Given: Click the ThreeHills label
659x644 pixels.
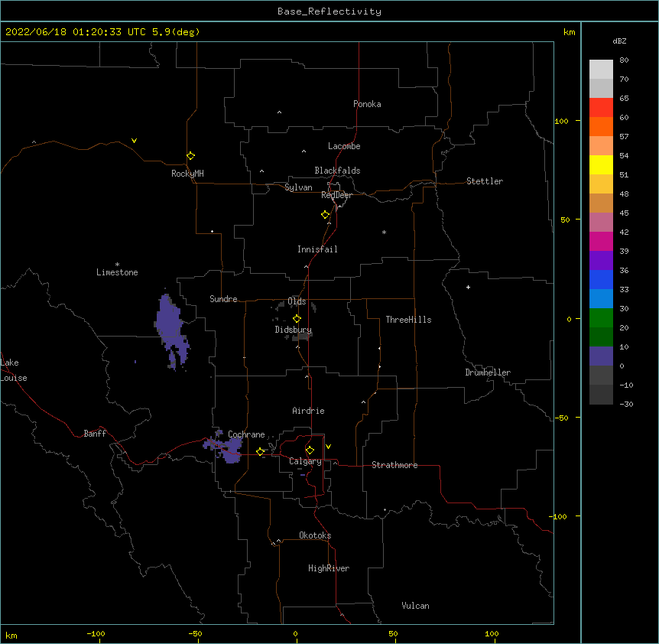Looking at the screenshot, I should coord(408,320).
